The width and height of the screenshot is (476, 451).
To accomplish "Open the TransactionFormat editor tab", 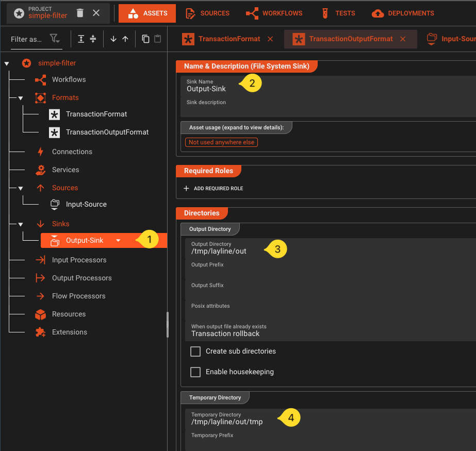I will click(x=228, y=39).
